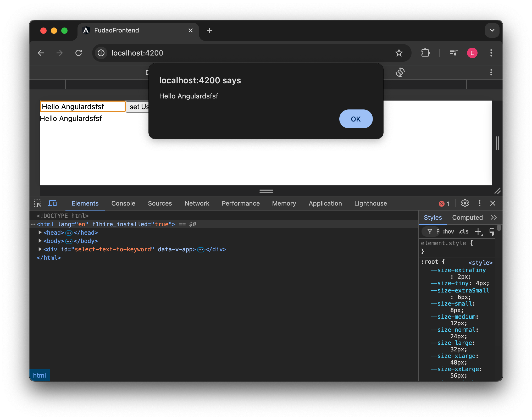Screen dimensions: 532x420
Task: Toggle the device toolbar emulation
Action: click(52, 203)
